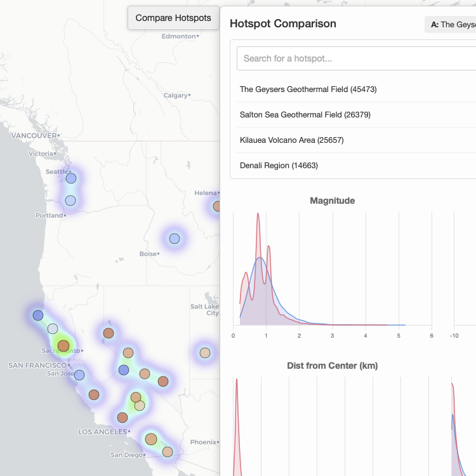
Task: Select Salton Sea Geothermal Field entry
Action: click(305, 115)
